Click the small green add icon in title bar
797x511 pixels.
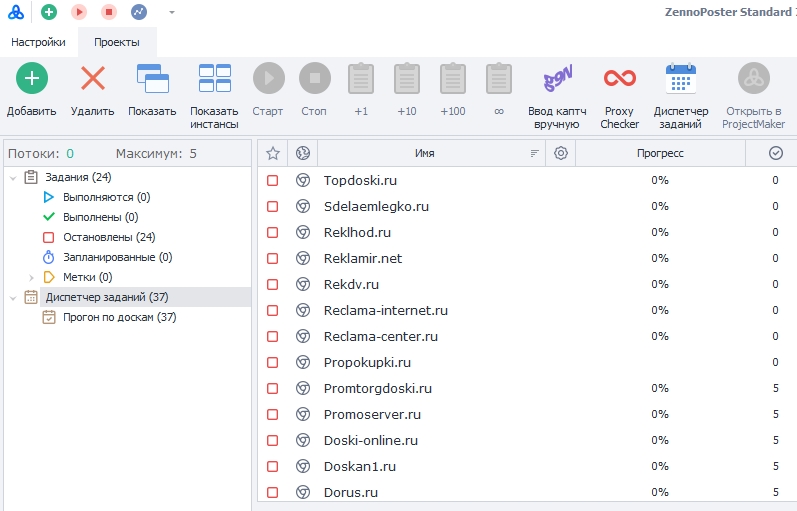pyautogui.click(x=49, y=12)
